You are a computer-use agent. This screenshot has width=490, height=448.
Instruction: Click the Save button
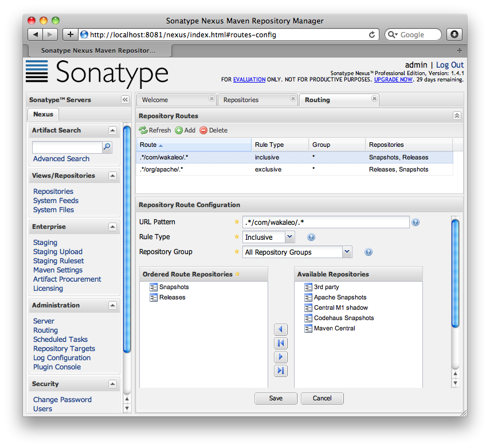coord(276,398)
